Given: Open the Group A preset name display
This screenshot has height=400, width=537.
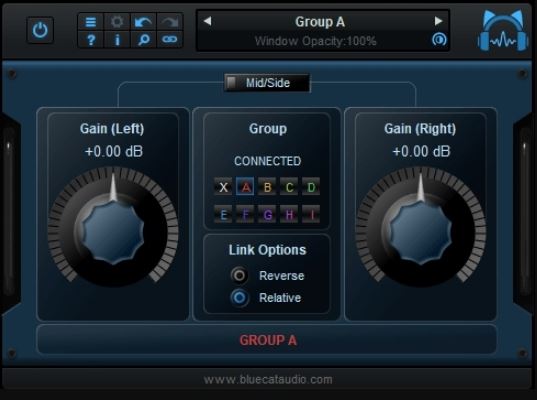Looking at the screenshot, I should (x=320, y=22).
